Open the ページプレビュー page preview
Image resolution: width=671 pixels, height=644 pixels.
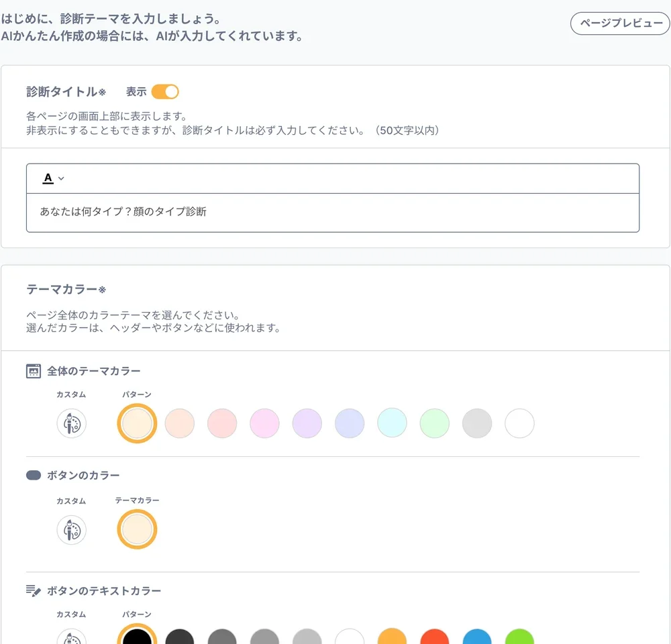coord(620,23)
